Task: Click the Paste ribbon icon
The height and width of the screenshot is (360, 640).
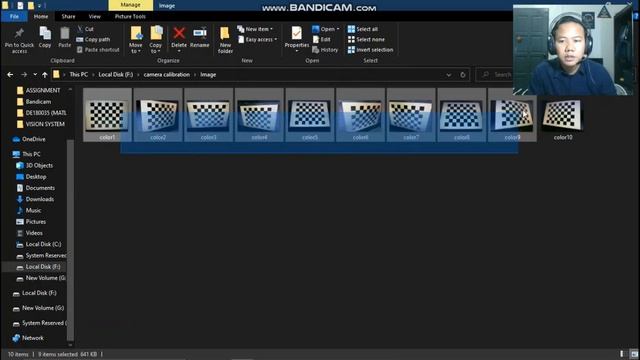Action: [64, 37]
